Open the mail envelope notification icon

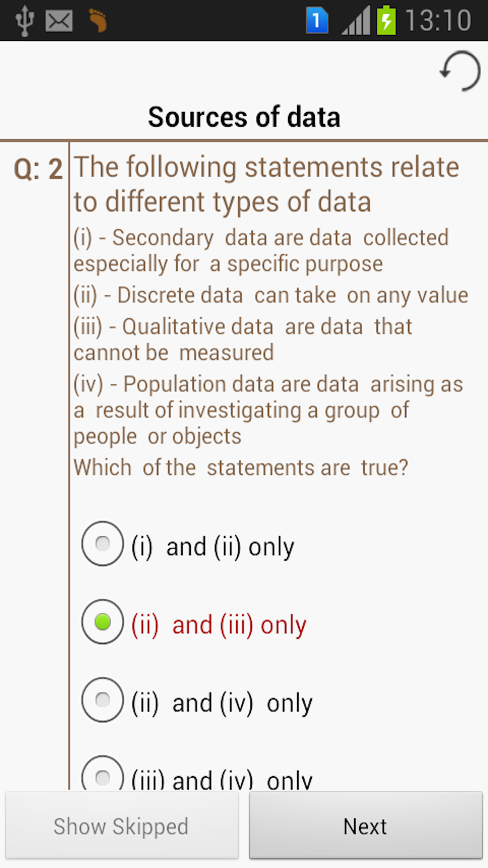[x=59, y=21]
